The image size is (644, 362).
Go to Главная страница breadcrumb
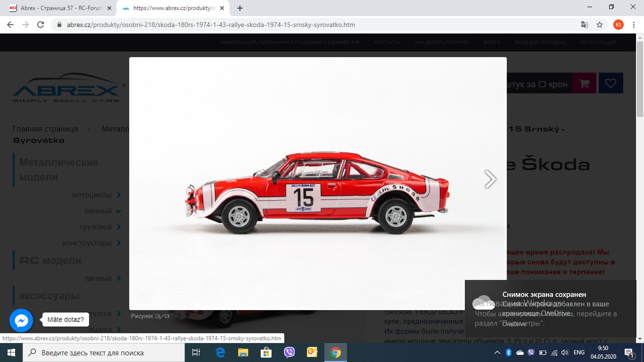tap(45, 129)
